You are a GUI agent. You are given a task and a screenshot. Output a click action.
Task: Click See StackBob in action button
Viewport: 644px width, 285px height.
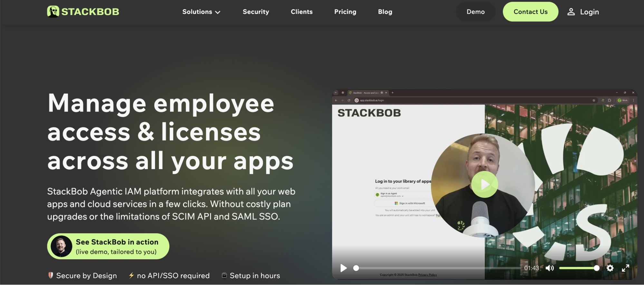click(108, 246)
